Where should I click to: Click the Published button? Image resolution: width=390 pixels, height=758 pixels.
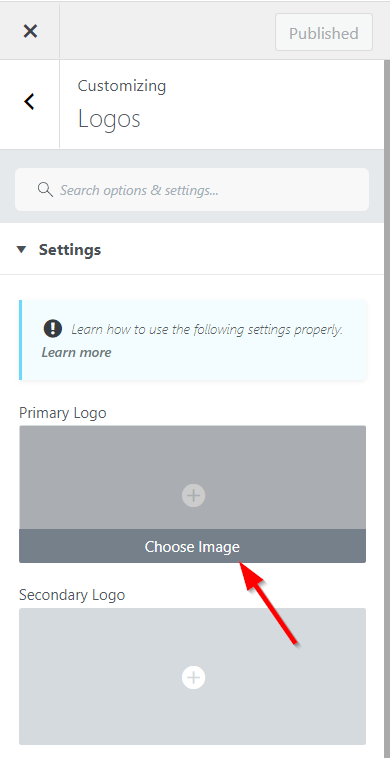click(324, 33)
